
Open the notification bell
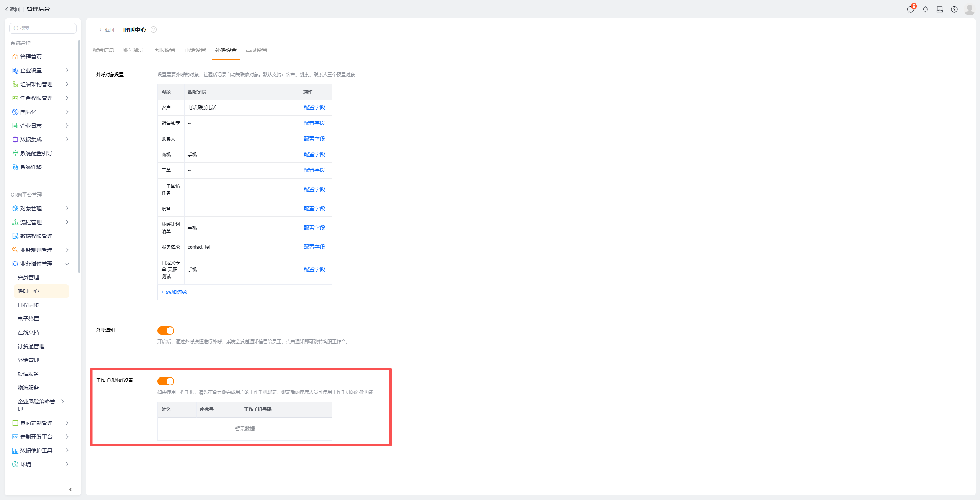[925, 9]
